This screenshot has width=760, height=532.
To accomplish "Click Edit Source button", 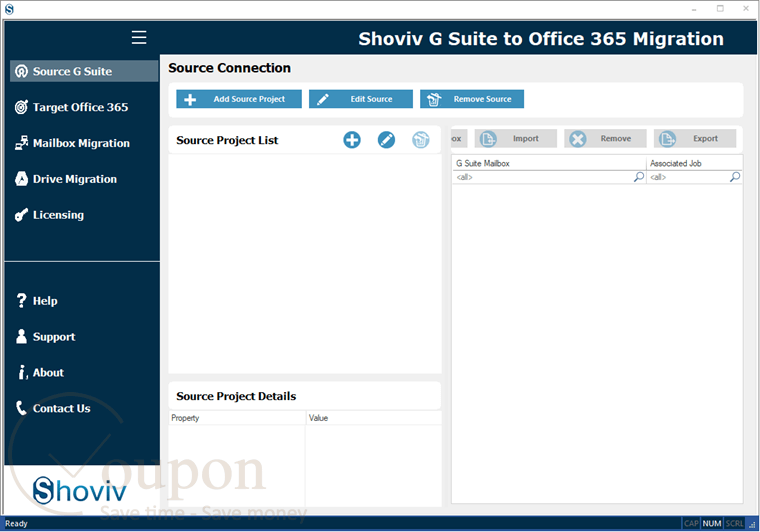I will tap(361, 99).
